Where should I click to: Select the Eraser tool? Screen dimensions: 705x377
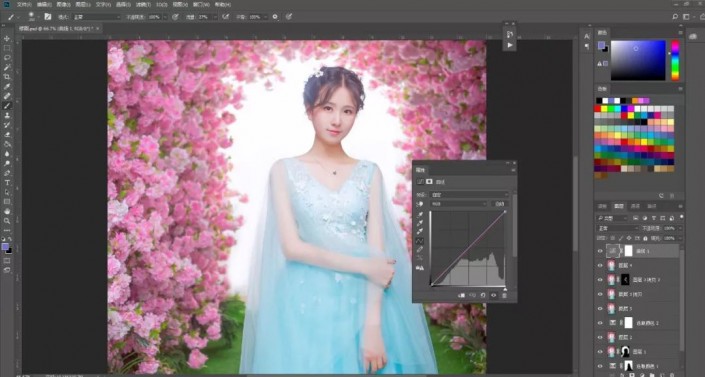(7, 135)
